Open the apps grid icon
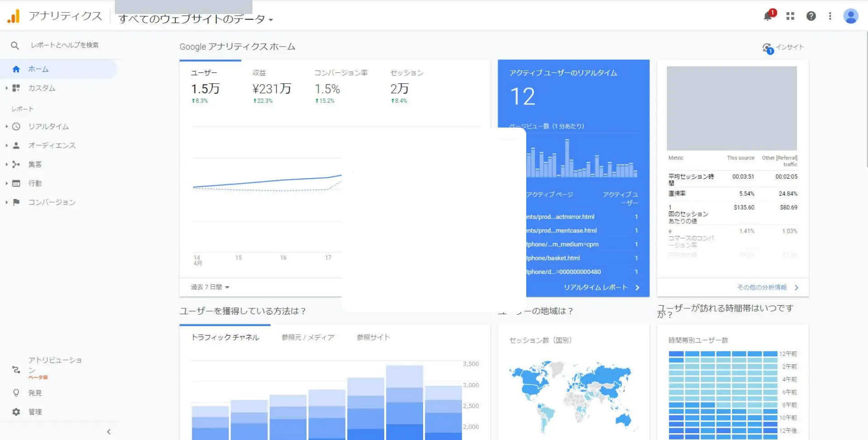Screen dimensions: 868x440 point(790,16)
